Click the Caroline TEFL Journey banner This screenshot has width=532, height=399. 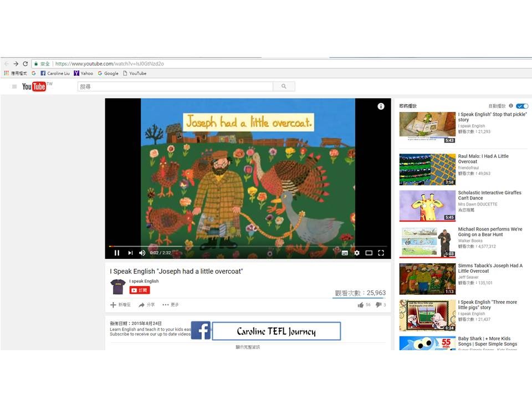(276, 331)
